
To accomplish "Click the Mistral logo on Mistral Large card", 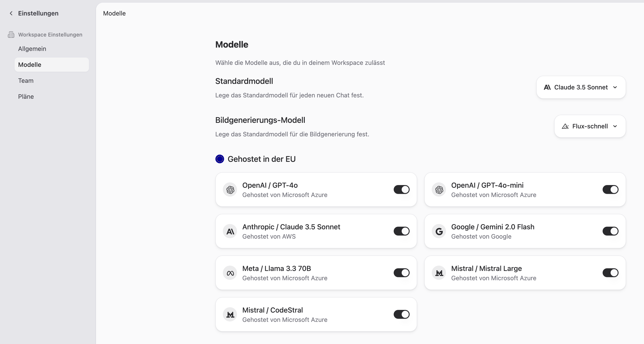I will click(439, 273).
